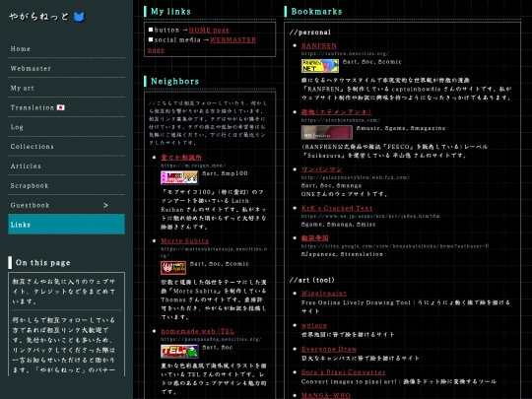Open the Morte Subita link

pyautogui.click(x=184, y=241)
